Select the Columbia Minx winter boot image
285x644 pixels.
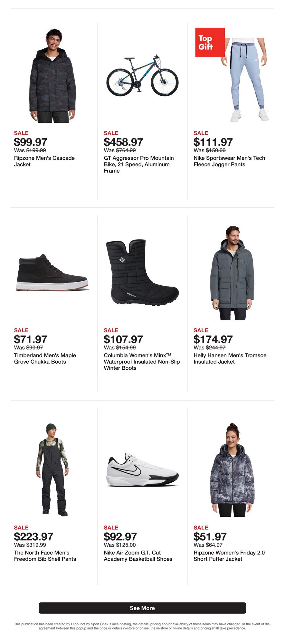[142, 273]
